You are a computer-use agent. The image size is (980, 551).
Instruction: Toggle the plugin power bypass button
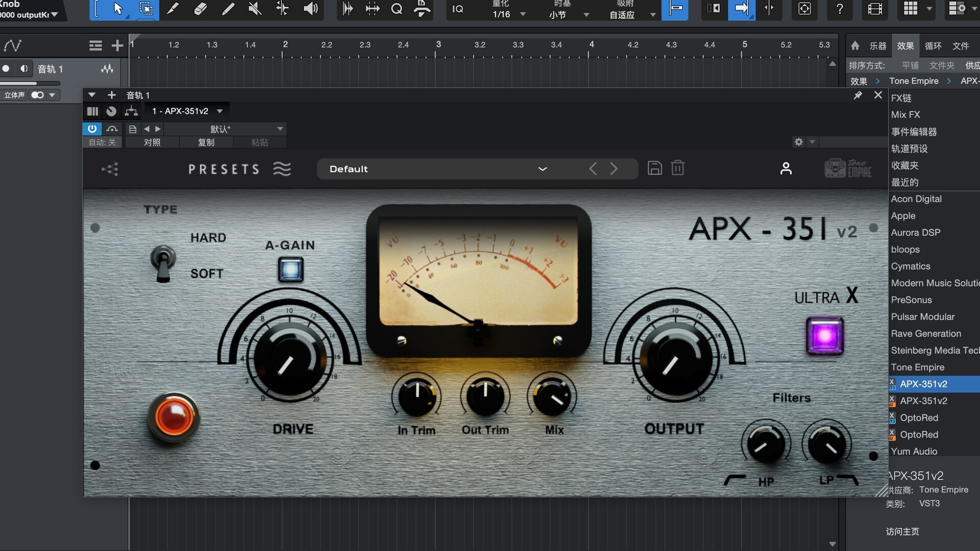point(92,129)
